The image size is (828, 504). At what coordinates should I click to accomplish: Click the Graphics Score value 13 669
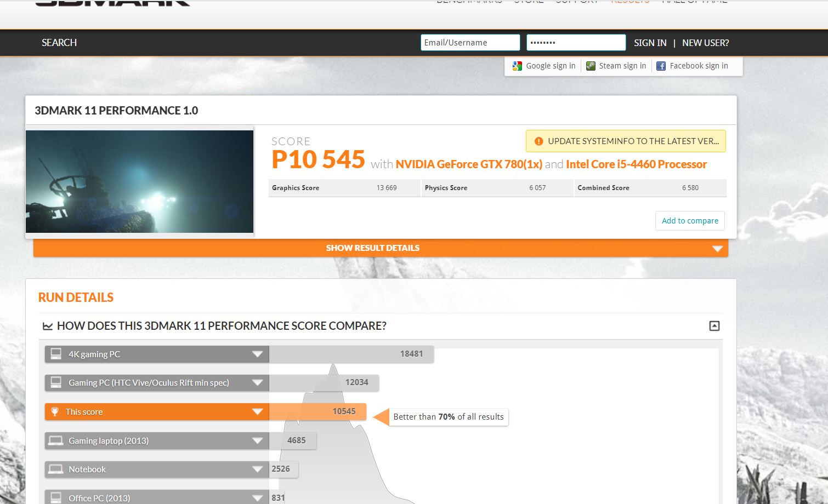(x=387, y=188)
